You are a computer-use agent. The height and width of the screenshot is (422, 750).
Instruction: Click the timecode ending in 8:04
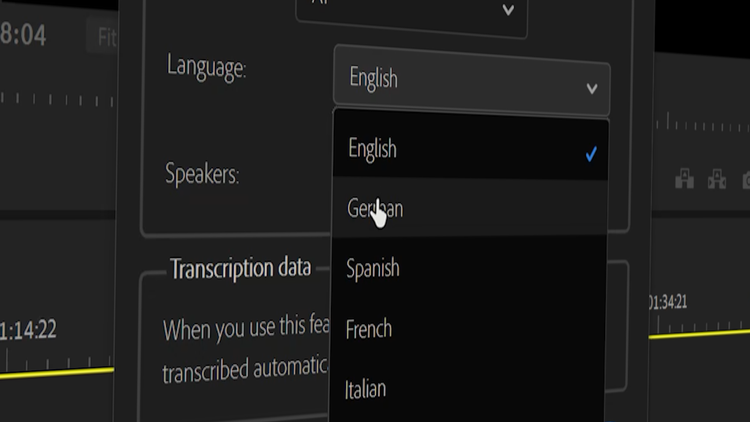(x=23, y=36)
